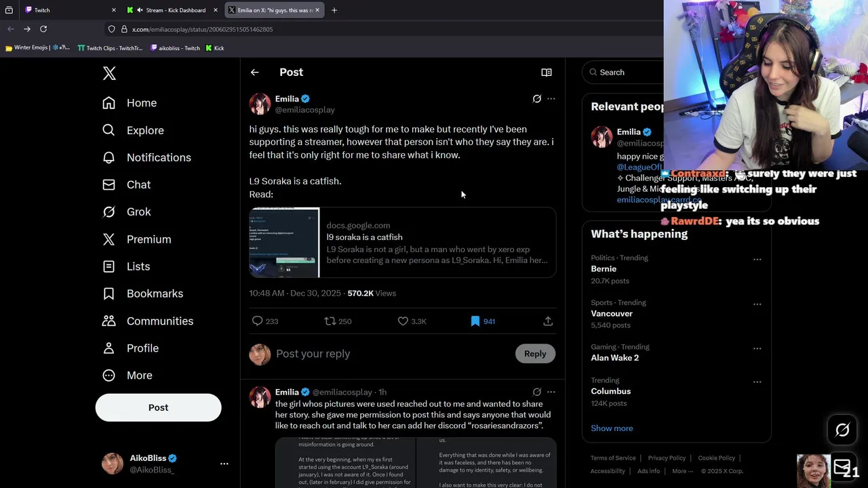Open Grok from sidebar
Viewport: 868px width, 488px height.
(126, 211)
